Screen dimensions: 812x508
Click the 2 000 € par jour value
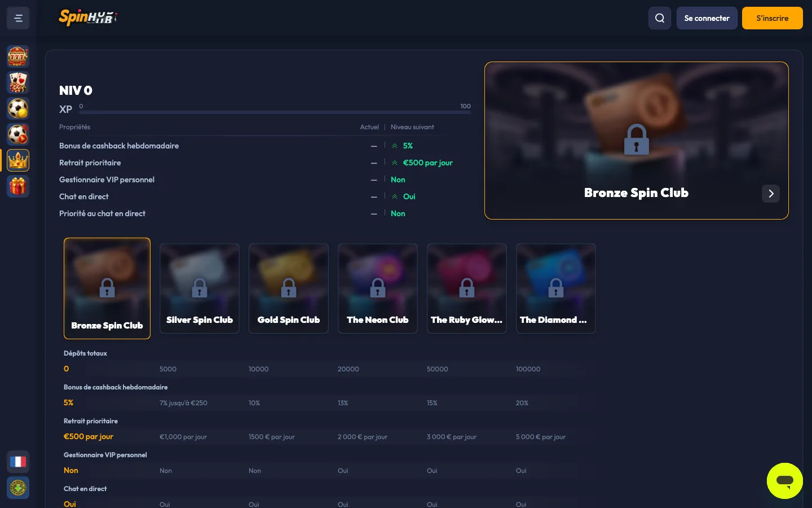click(363, 437)
